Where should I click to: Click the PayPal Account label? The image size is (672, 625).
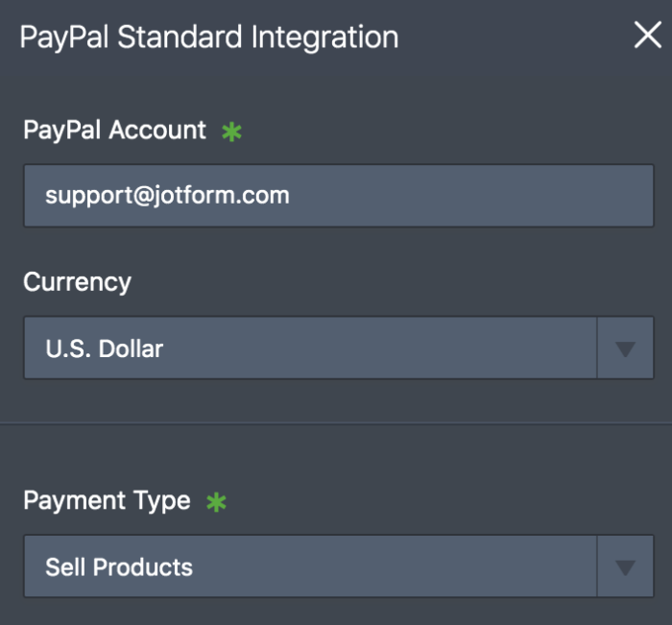pyautogui.click(x=114, y=131)
